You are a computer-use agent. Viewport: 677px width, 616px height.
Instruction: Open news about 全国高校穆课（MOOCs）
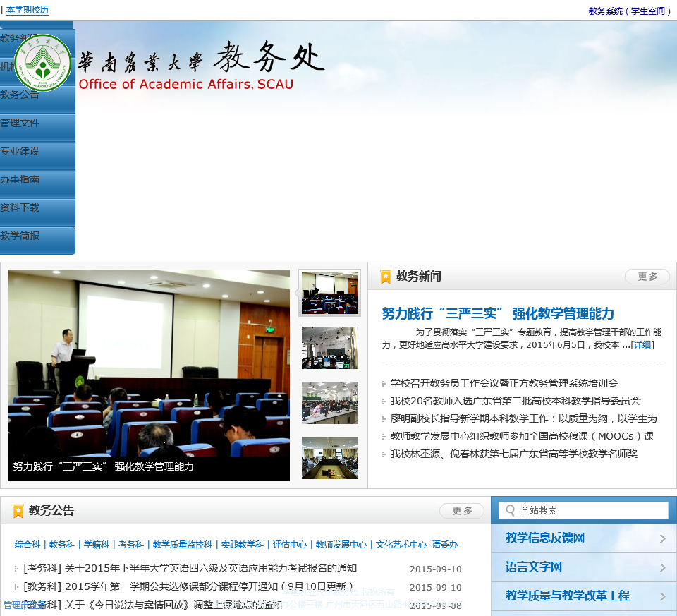coord(522,436)
